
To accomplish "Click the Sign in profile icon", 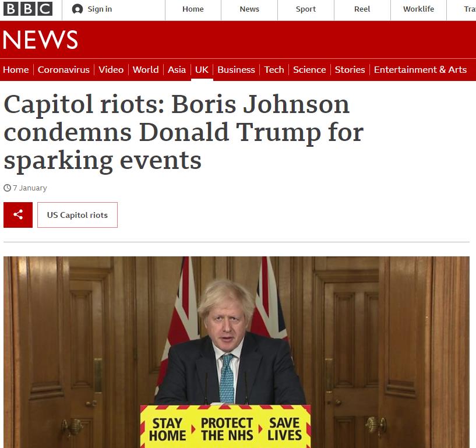I will coord(77,9).
